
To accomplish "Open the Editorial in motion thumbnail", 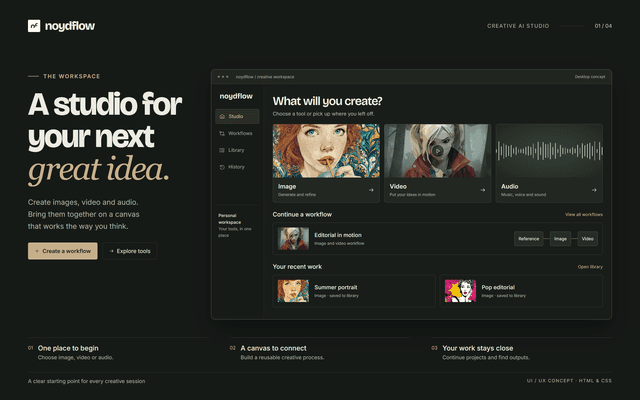I will (293, 239).
